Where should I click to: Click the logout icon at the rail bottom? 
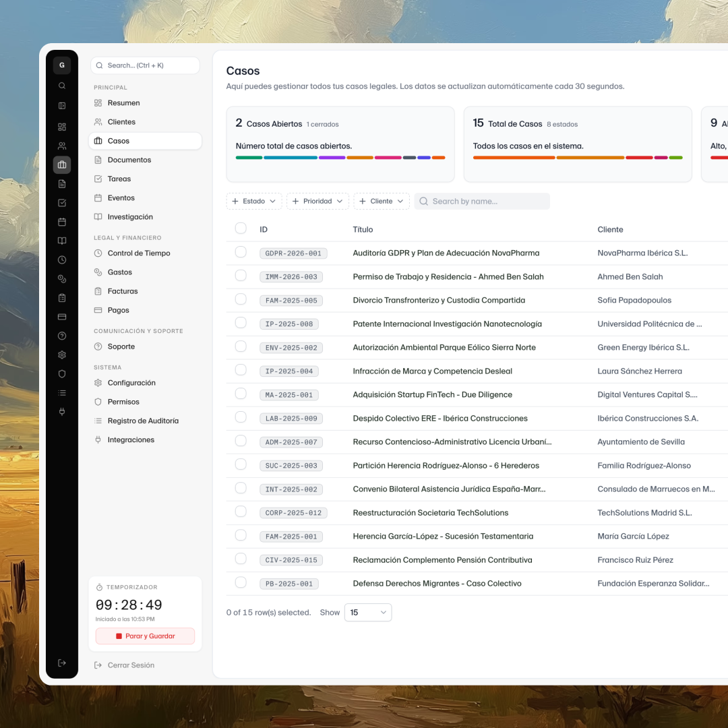[62, 663]
